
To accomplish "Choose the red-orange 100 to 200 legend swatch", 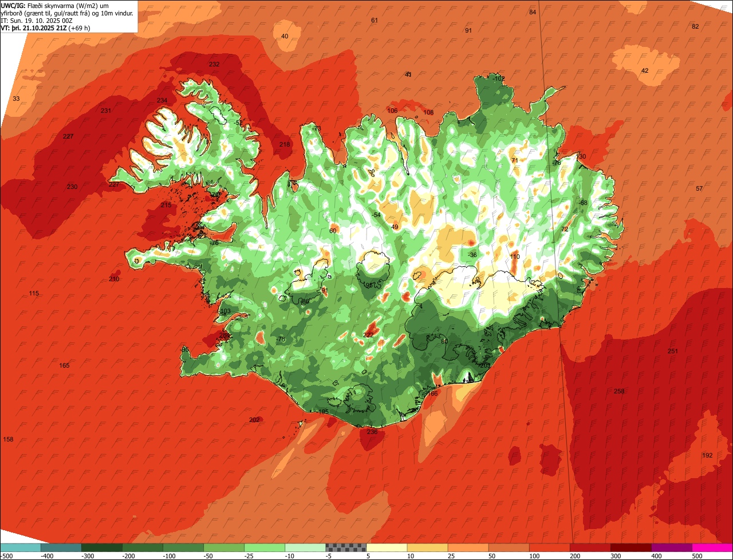I will pos(549,547).
